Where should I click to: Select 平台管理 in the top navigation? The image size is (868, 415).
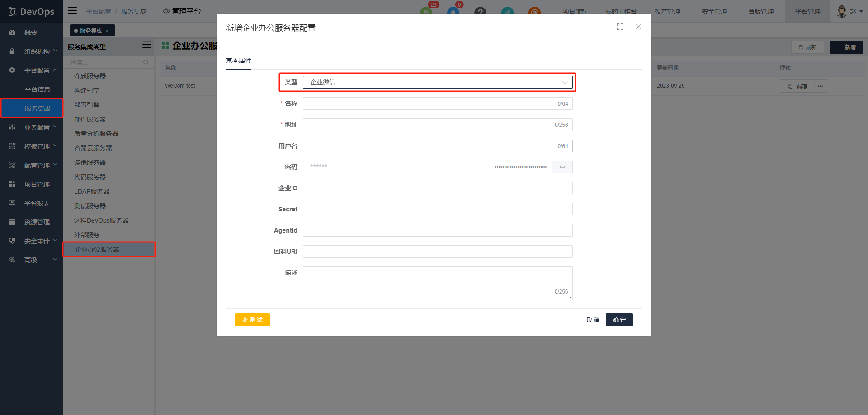coord(807,11)
